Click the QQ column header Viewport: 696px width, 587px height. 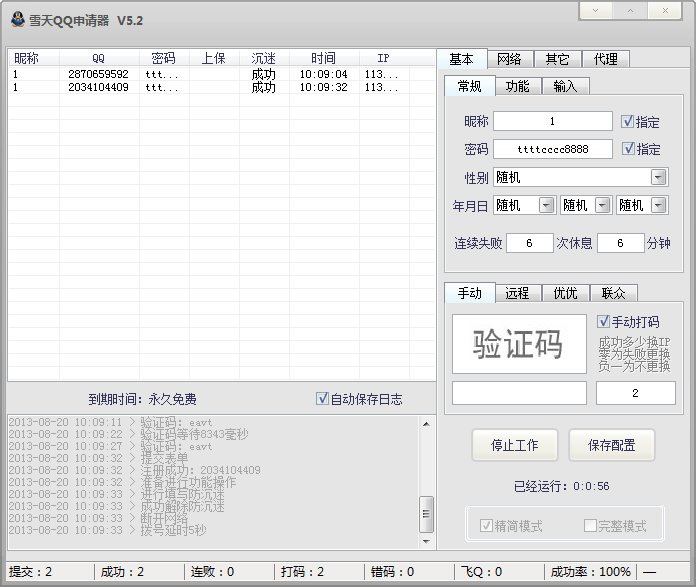tap(99, 58)
